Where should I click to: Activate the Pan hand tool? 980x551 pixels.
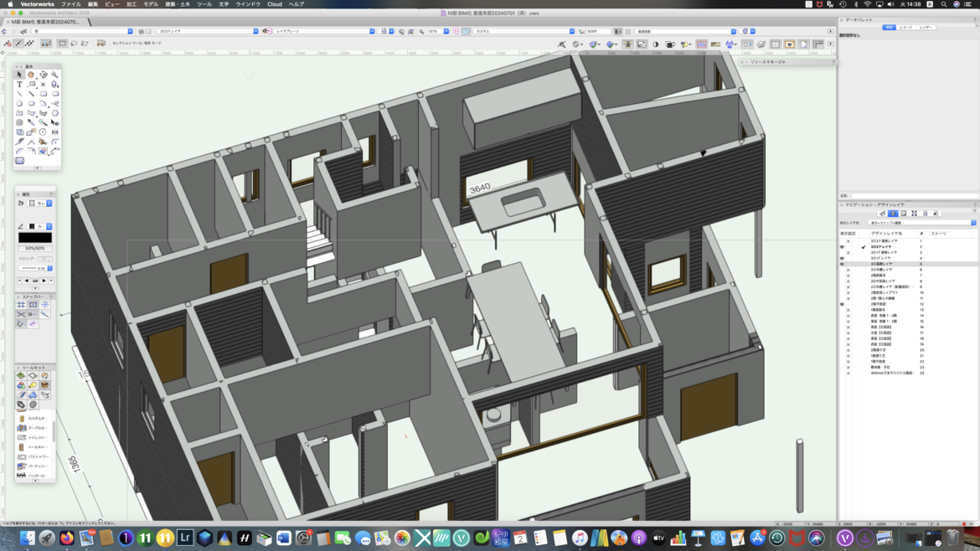point(31,75)
